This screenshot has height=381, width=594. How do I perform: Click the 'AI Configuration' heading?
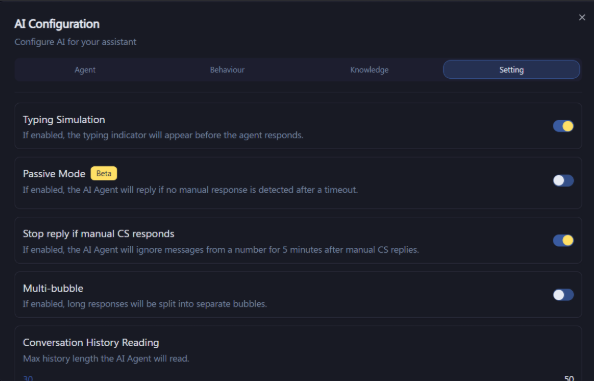(57, 24)
